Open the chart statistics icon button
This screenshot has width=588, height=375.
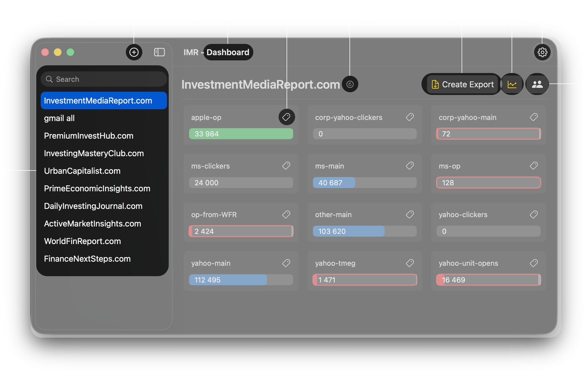point(512,84)
